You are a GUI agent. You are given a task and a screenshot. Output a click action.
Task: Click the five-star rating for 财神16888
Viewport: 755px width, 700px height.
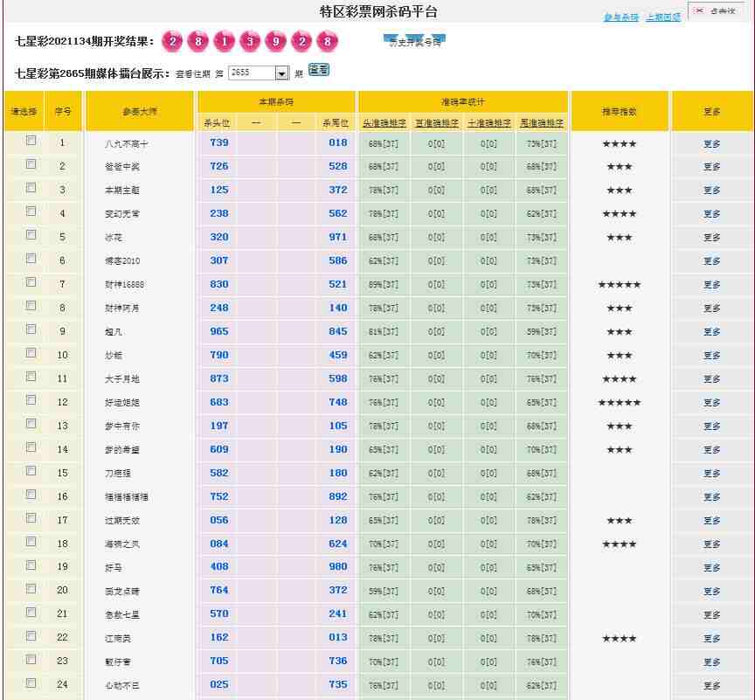619,285
